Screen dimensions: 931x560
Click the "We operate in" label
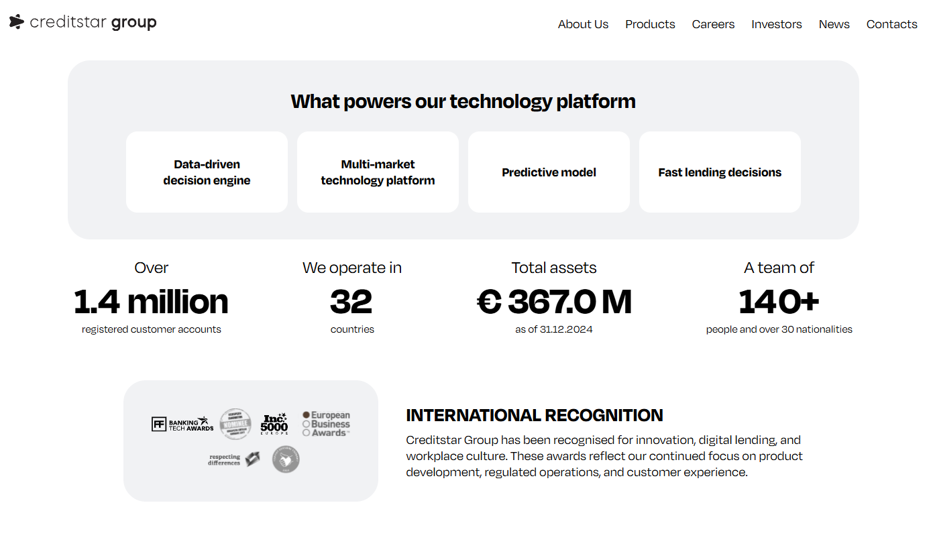pyautogui.click(x=352, y=268)
